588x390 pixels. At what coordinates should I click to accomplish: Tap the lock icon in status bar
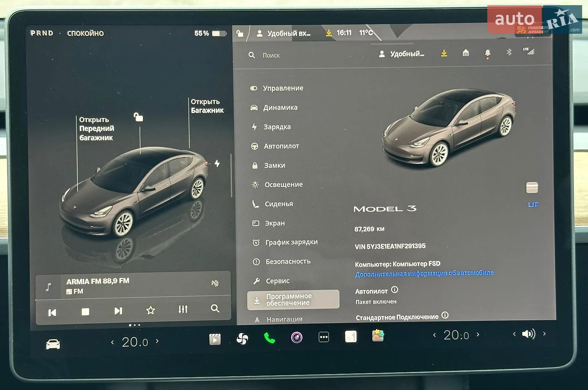[x=240, y=34]
